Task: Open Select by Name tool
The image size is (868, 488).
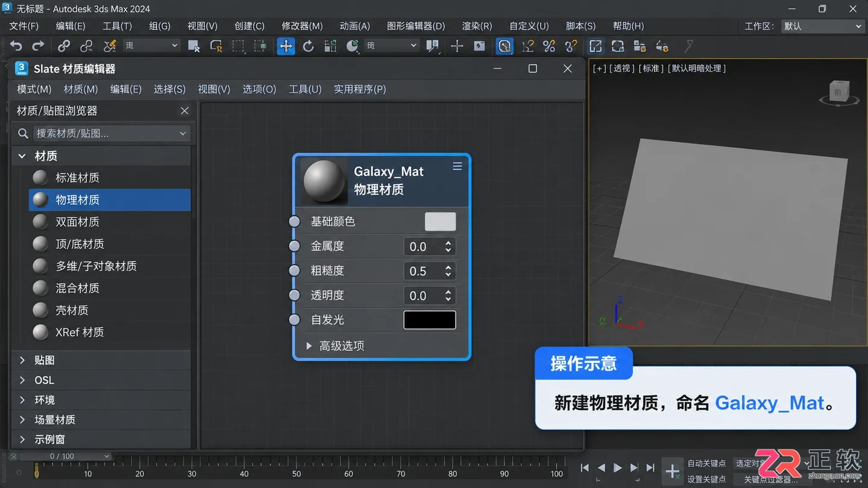Action: point(216,46)
